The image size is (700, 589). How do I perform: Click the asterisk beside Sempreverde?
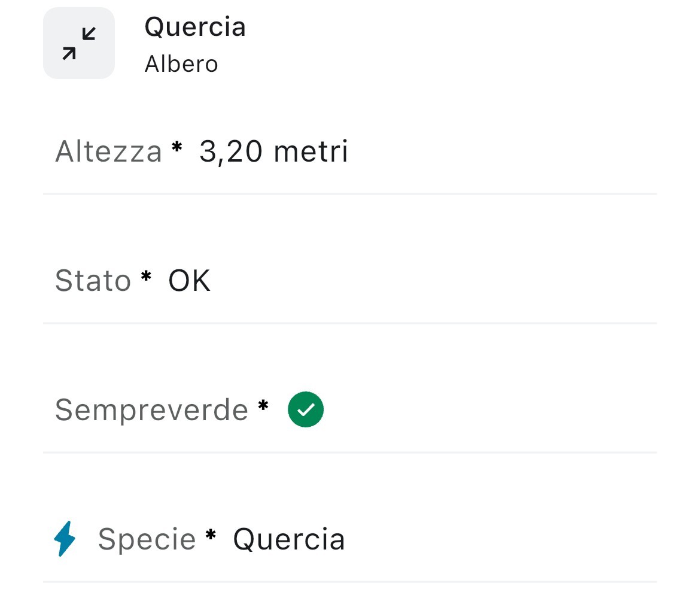pyautogui.click(x=263, y=406)
